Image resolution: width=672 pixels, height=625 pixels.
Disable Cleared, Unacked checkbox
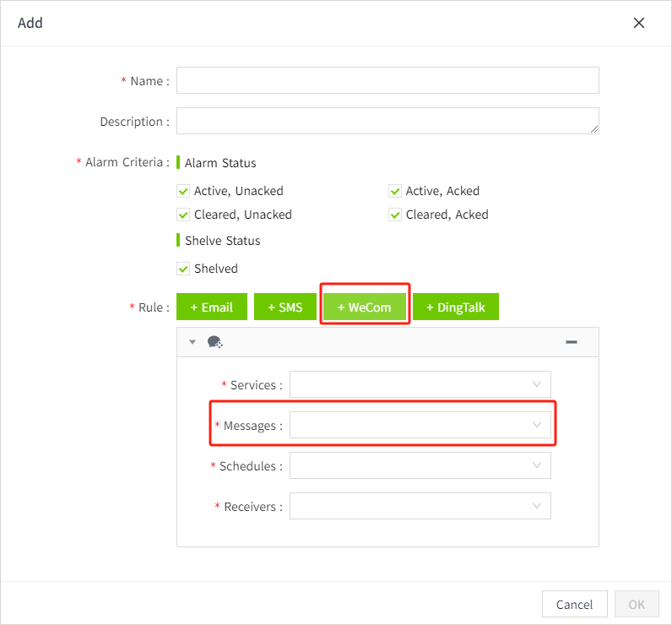(183, 215)
